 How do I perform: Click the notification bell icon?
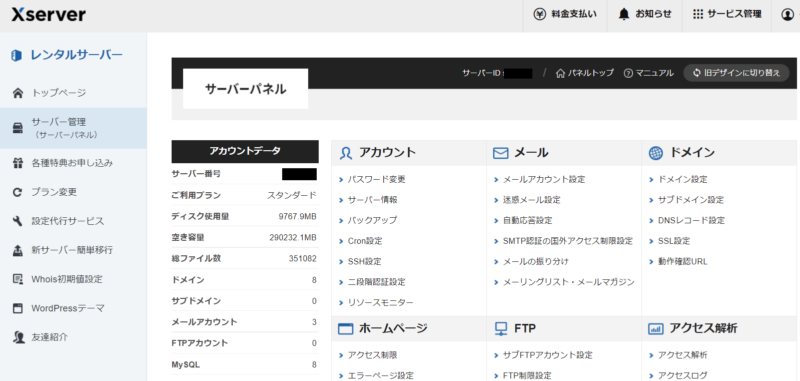click(624, 14)
